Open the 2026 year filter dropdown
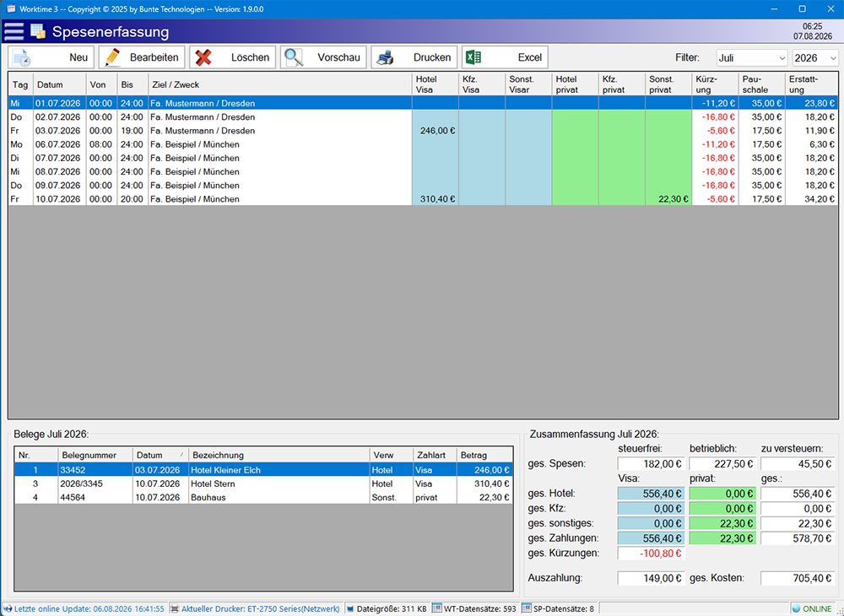This screenshot has height=616, width=844. click(815, 57)
